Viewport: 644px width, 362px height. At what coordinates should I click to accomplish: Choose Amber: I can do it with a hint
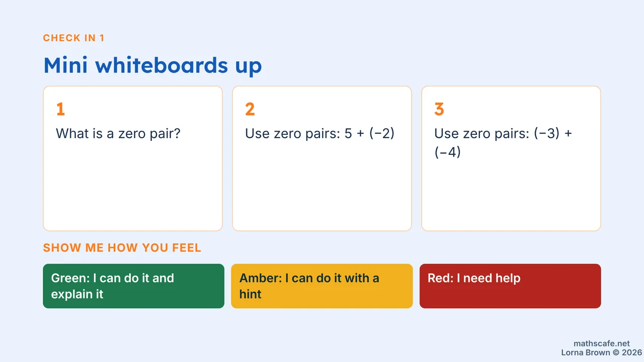[322, 286]
